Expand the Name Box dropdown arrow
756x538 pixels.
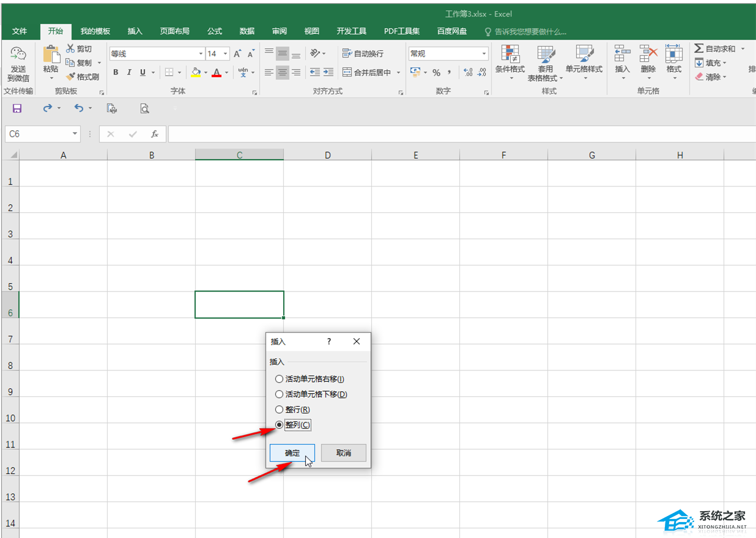coord(75,134)
